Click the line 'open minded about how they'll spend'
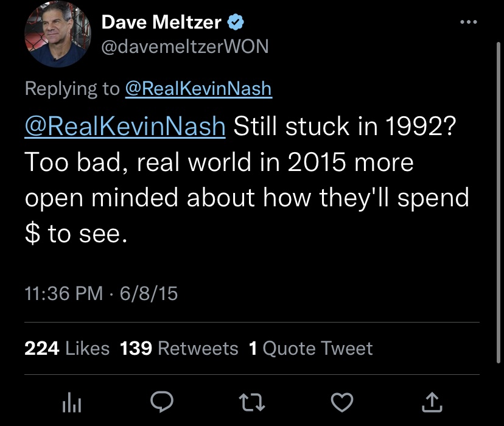The image size is (504, 426). pyautogui.click(x=247, y=198)
